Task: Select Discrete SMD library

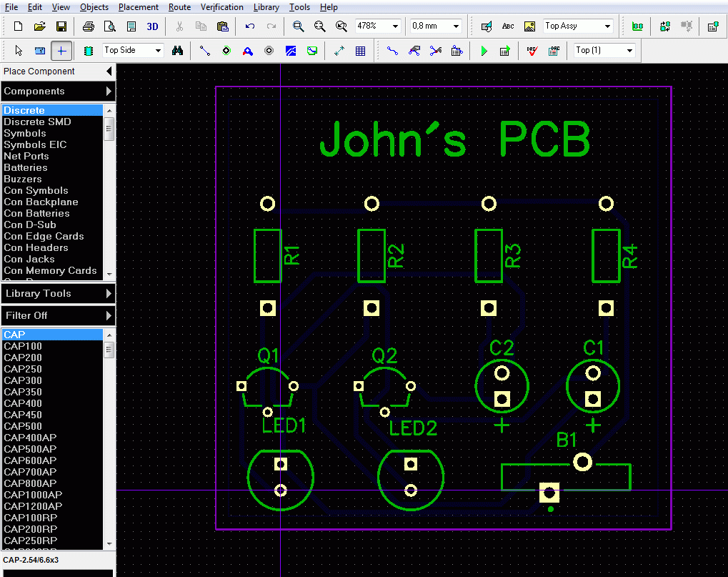Action: [x=52, y=122]
